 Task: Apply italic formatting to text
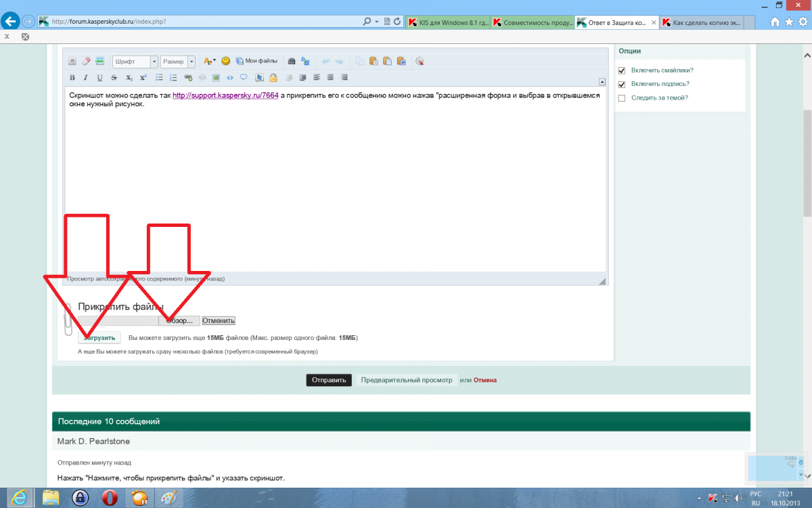(86, 78)
